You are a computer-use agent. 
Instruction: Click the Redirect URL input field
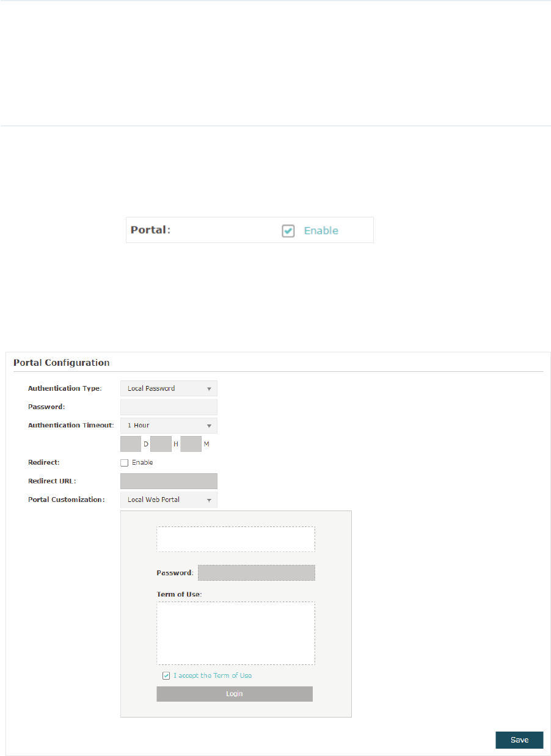point(169,481)
